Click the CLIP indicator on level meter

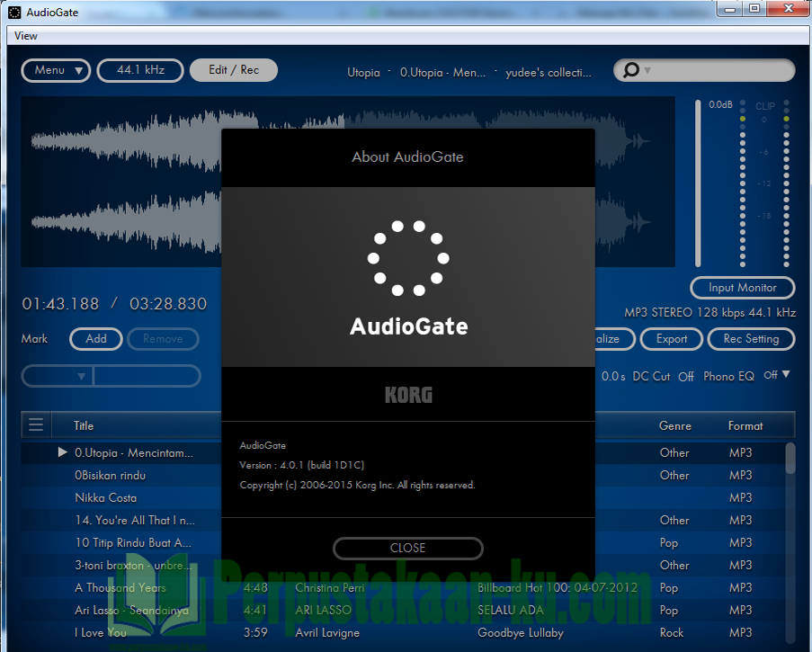click(765, 106)
